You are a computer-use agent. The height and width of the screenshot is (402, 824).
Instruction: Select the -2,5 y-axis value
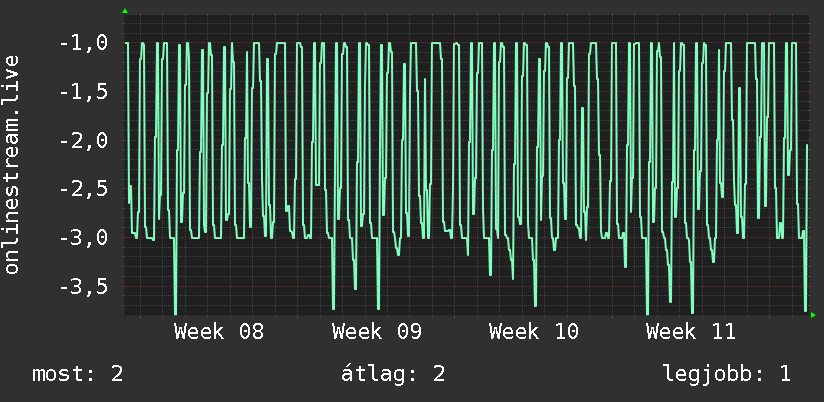pyautogui.click(x=84, y=189)
